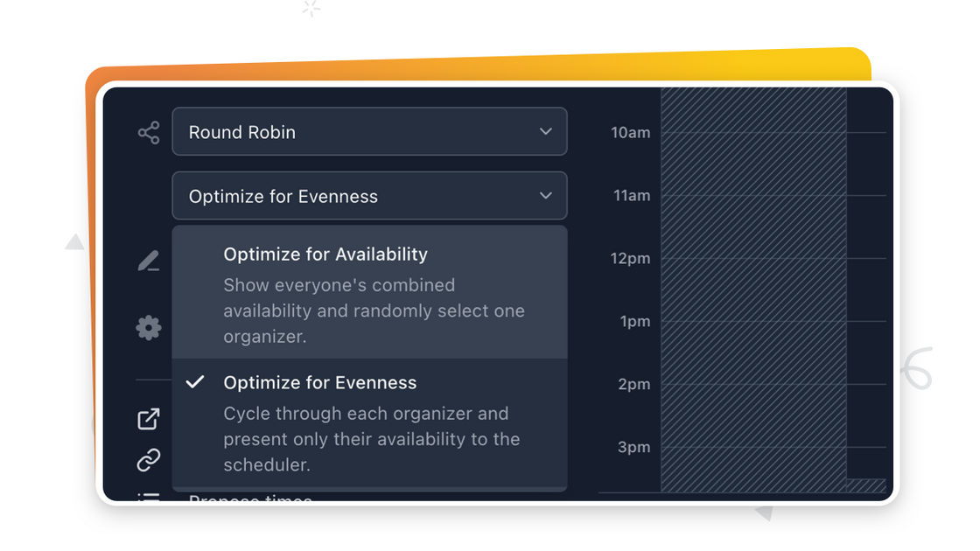Click the 11am time label
Viewport: 980px width, 551px height.
632,196
